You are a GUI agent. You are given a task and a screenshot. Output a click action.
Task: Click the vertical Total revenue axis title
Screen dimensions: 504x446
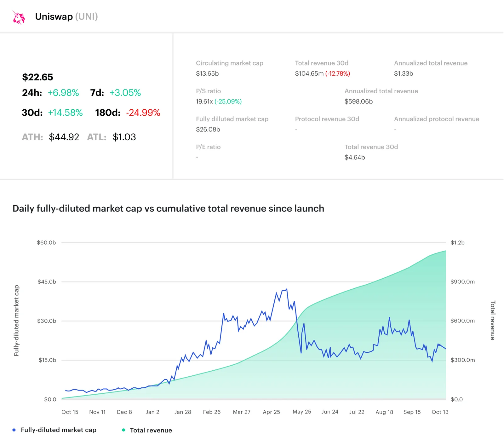(493, 320)
